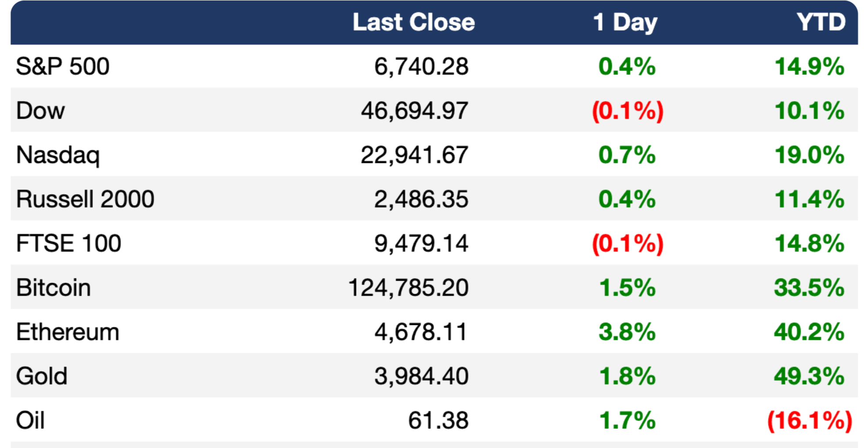
Task: Click the Dow last close value 46,694.97
Action: coord(414,110)
